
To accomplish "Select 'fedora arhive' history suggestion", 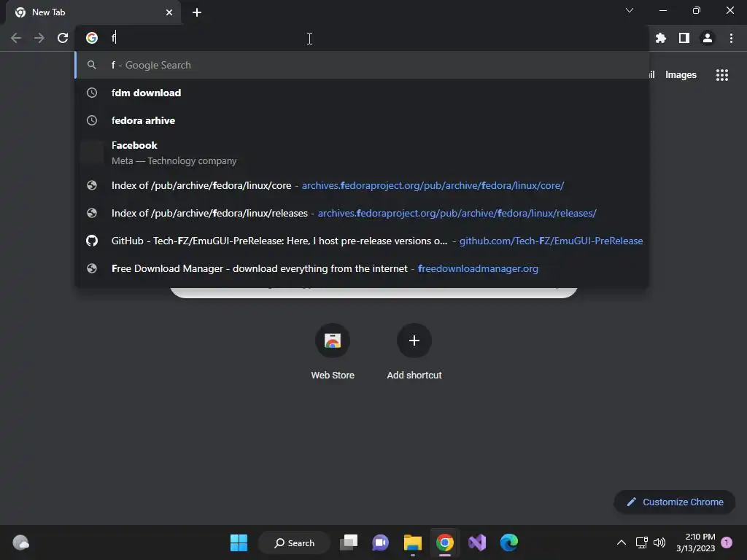I will (x=362, y=120).
